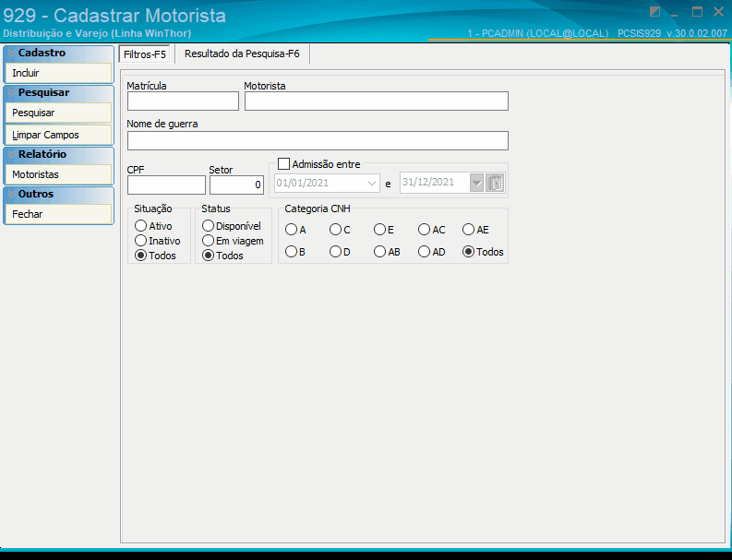
Task: Run search with Pesquisar button
Action: 59,113
